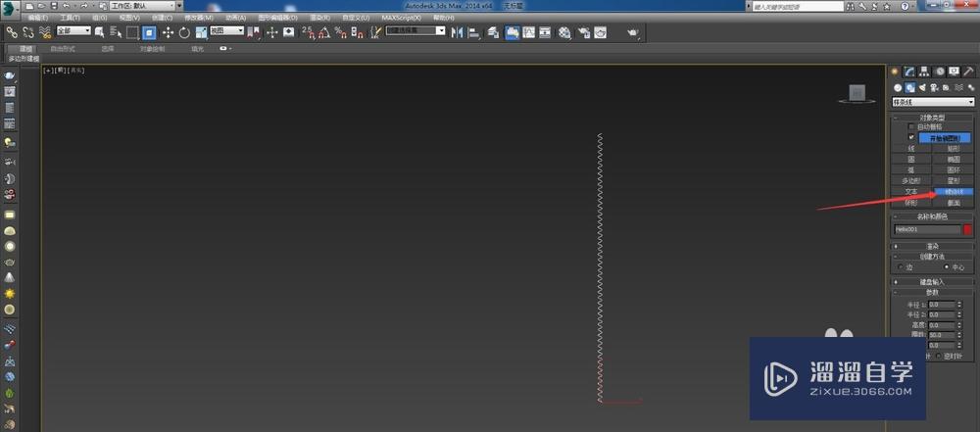Open Render Setup icon

[584, 32]
